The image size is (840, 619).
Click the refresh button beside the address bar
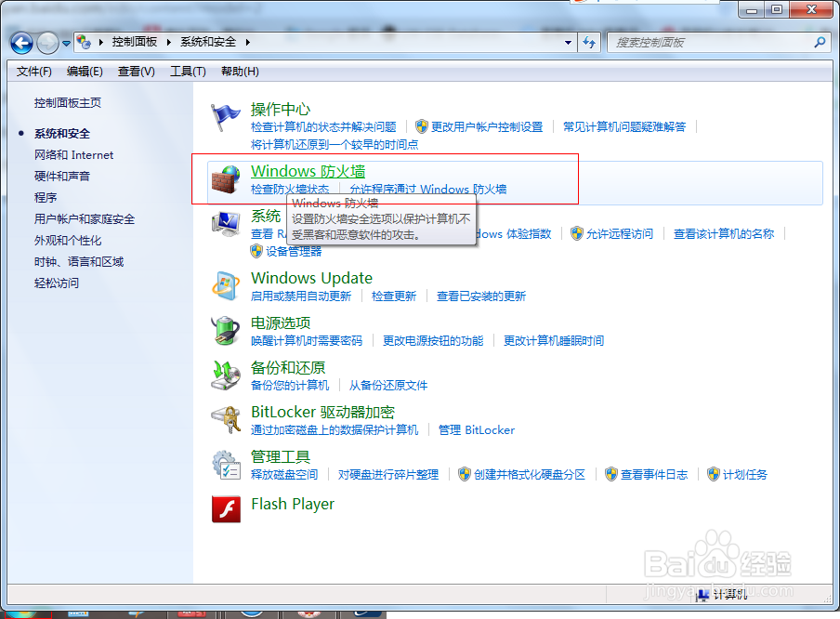pos(589,43)
